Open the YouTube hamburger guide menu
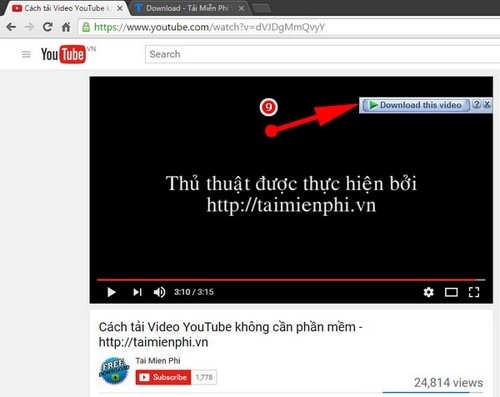Image resolution: width=500 pixels, height=397 pixels. tap(26, 54)
